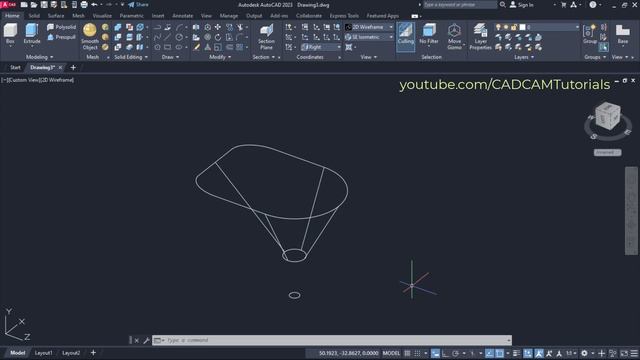Switch to the Mesh ribbon tab
The height and width of the screenshot is (360, 640).
click(x=78, y=16)
